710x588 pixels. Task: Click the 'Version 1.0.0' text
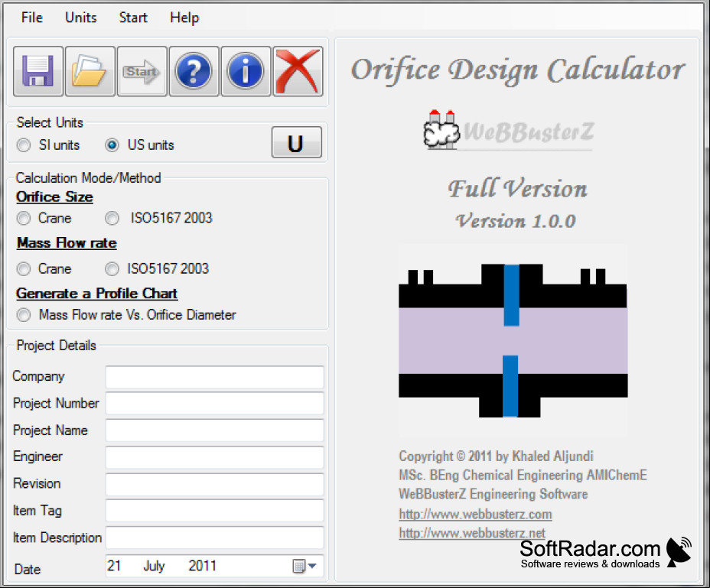(x=516, y=221)
